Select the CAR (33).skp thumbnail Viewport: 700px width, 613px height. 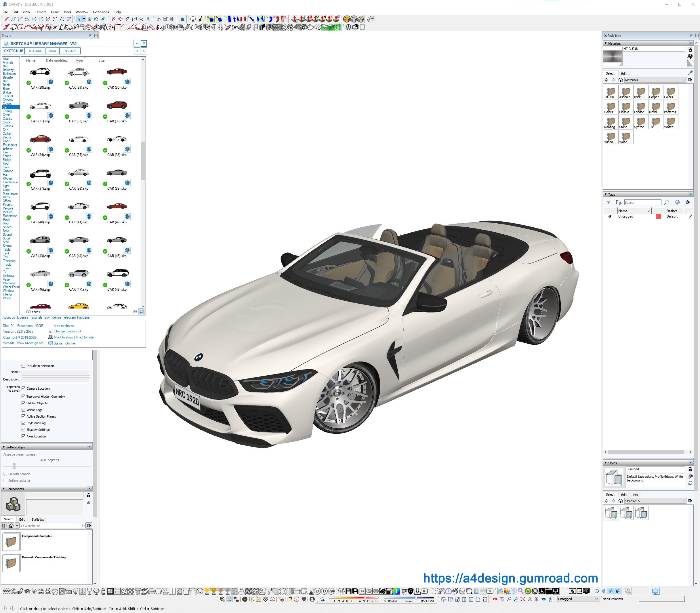117,105
